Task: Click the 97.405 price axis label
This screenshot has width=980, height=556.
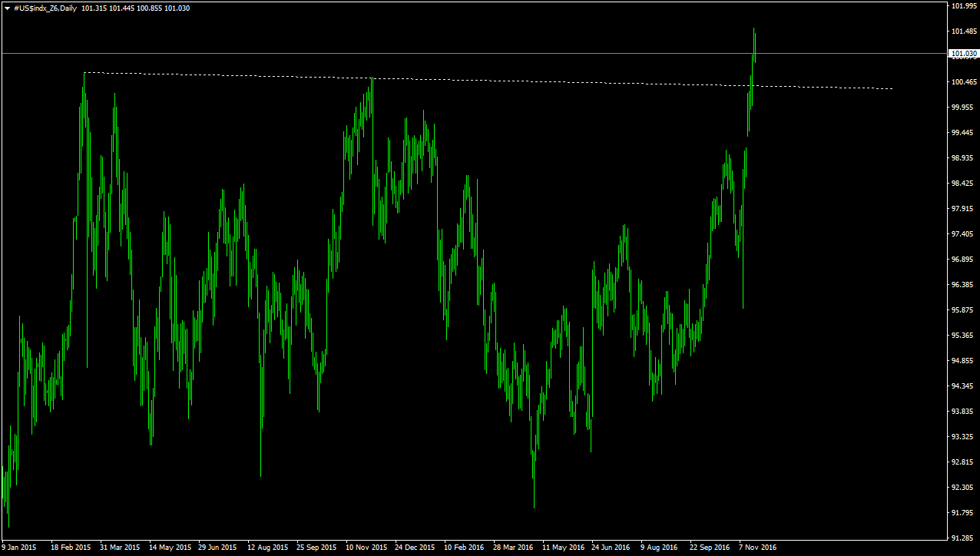Action: click(x=964, y=234)
